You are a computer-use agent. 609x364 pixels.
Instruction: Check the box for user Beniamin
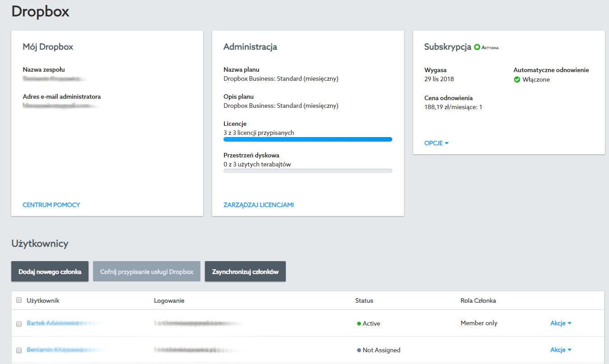pyautogui.click(x=19, y=350)
